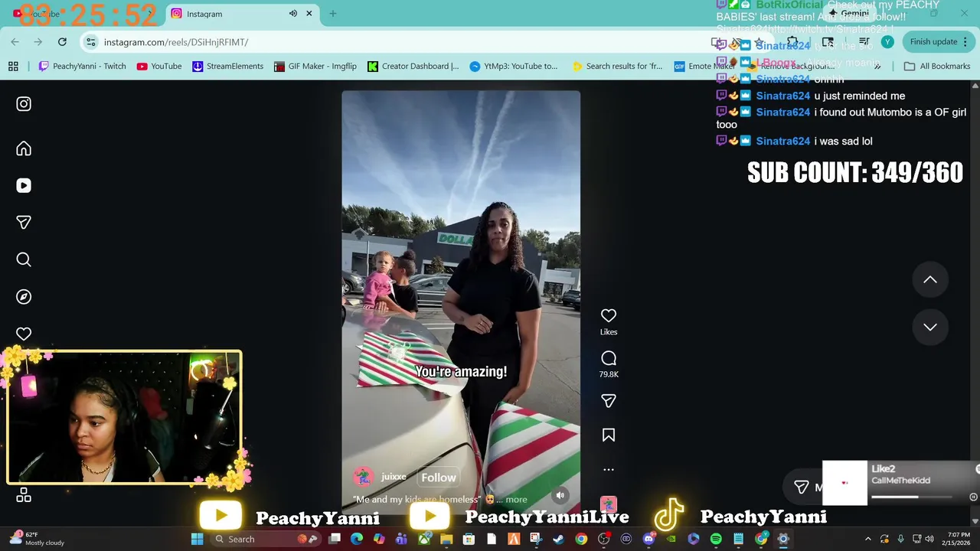Open Microsoft Edge from taskbar
The height and width of the screenshot is (551, 980).
tap(357, 539)
